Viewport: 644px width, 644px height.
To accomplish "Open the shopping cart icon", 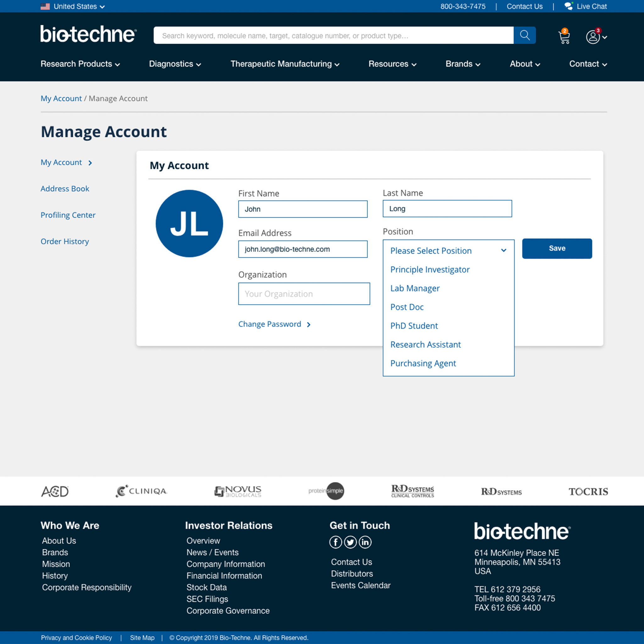I will coord(564,36).
